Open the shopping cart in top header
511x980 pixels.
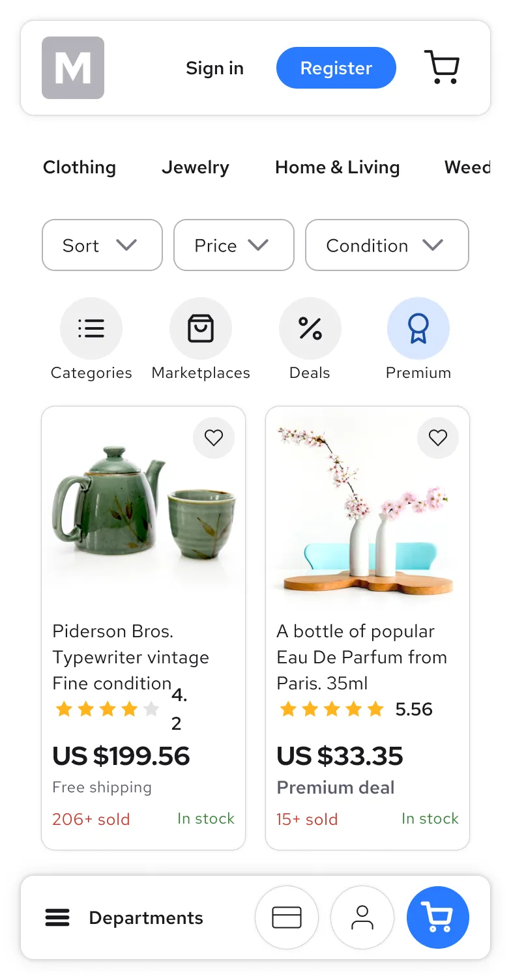coord(442,68)
